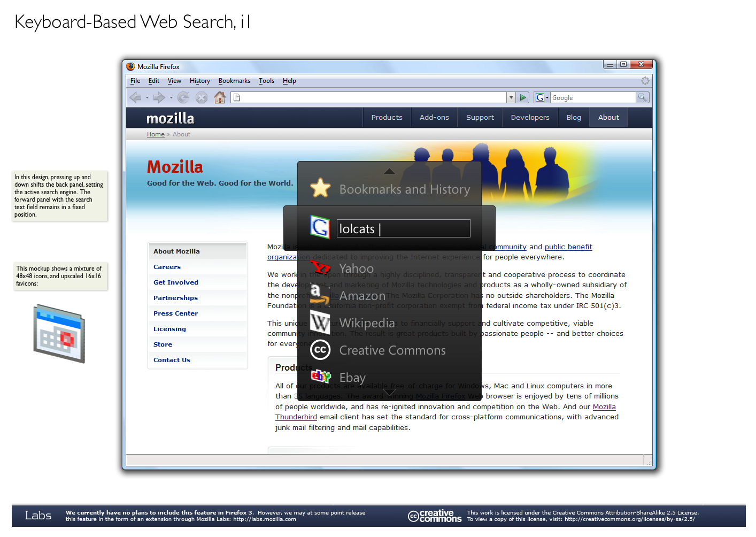Follow the public benefit link
This screenshot has height=537, width=756.
pos(568,247)
